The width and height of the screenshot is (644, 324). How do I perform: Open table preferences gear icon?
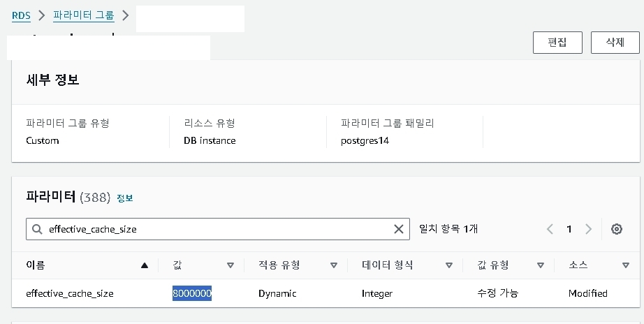click(617, 229)
